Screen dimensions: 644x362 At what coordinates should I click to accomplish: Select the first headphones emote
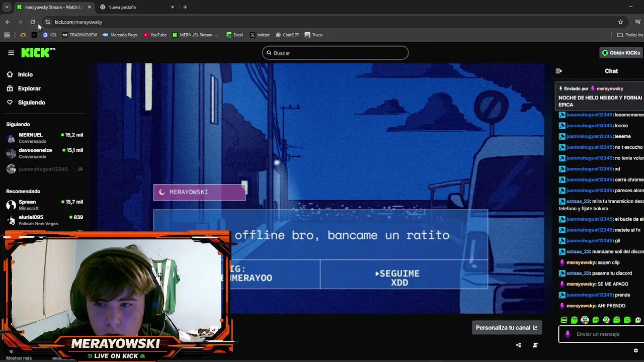click(x=585, y=320)
